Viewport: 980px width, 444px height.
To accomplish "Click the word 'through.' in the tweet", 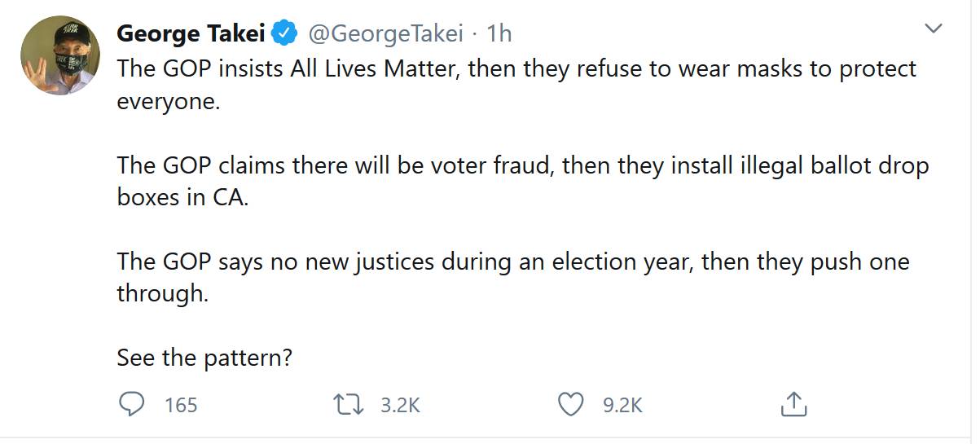I will pos(163,293).
